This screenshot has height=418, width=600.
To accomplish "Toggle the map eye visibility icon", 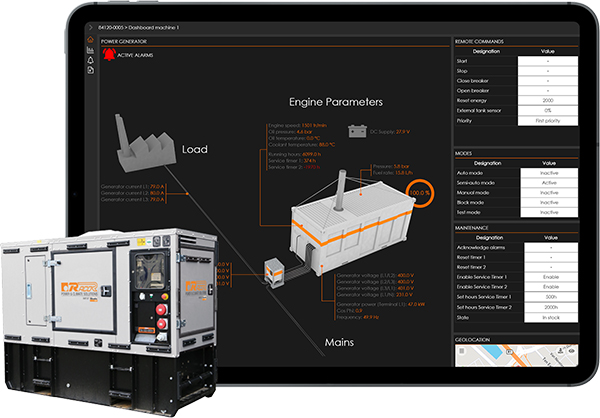I will [571, 351].
